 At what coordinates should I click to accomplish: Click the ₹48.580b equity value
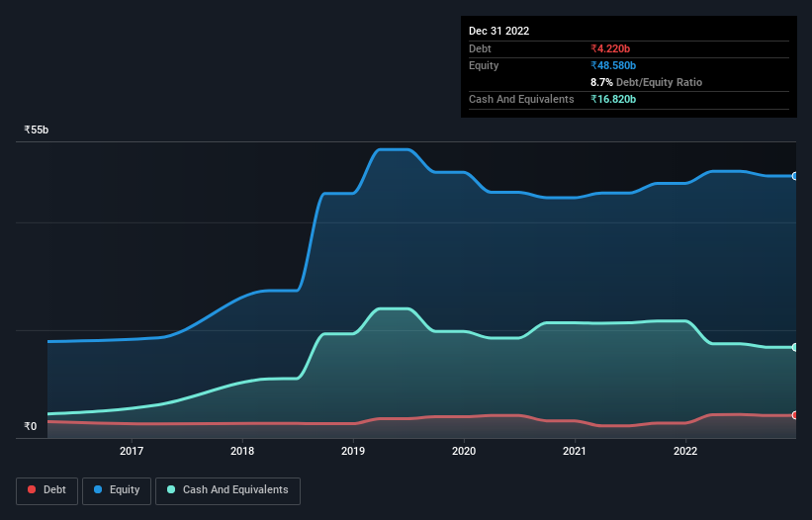point(613,65)
